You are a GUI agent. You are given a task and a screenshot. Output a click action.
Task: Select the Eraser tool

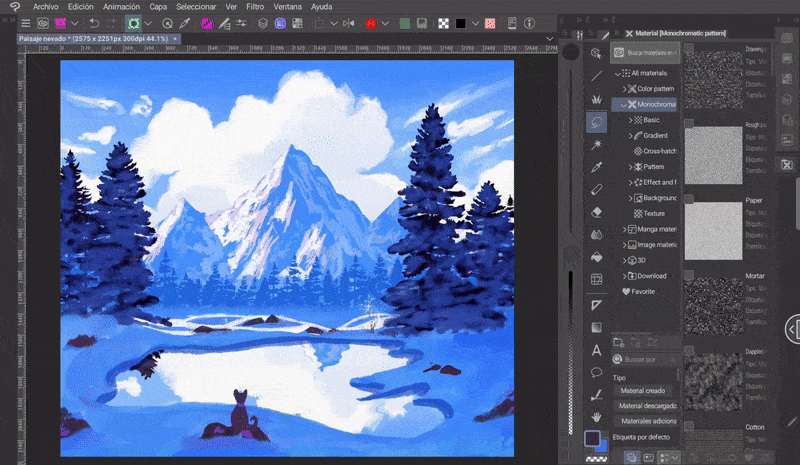point(596,212)
